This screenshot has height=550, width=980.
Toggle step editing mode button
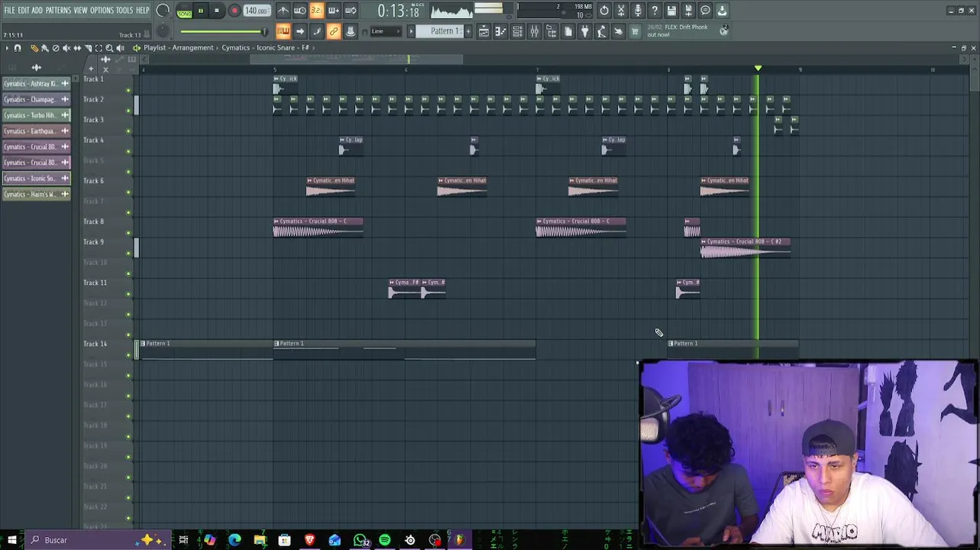pyautogui.click(x=316, y=31)
